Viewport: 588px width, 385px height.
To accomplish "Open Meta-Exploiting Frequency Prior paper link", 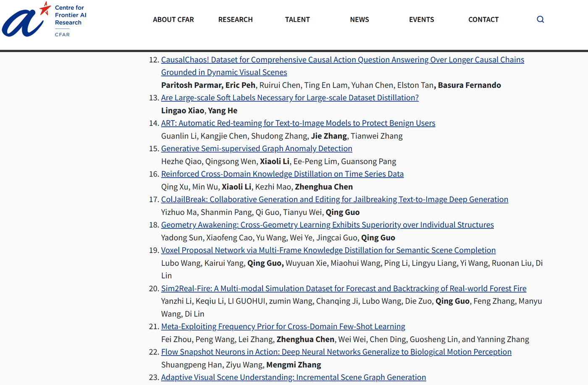I will point(283,326).
